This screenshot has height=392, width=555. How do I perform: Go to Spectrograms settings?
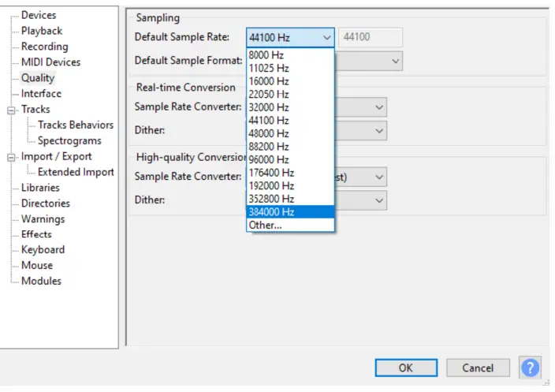coord(69,140)
